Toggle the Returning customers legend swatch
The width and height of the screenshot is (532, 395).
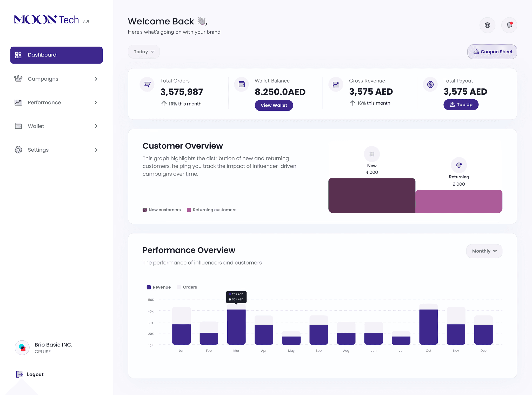coord(189,210)
